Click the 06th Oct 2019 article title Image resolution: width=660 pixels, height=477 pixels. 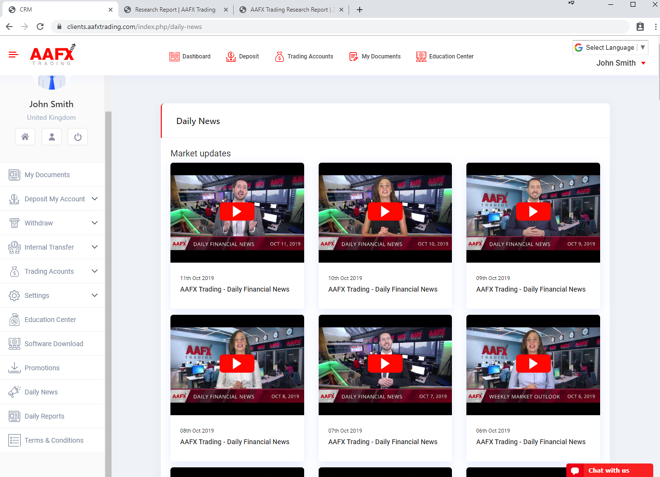531,442
